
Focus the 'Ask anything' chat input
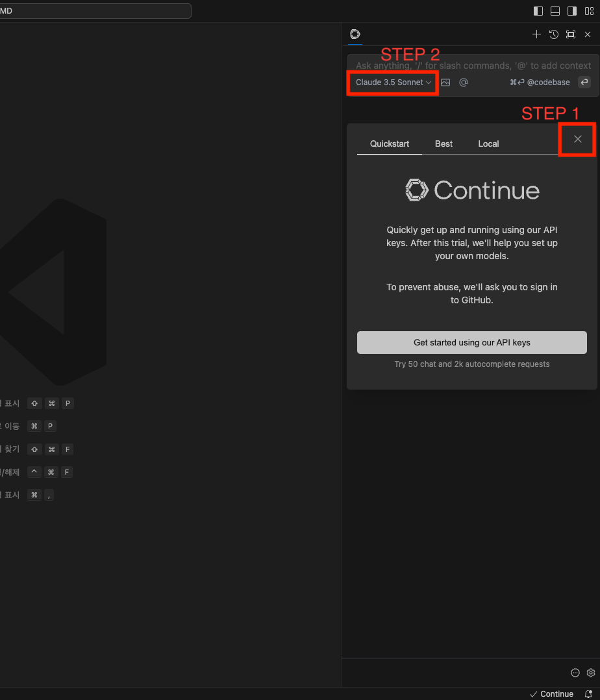[x=473, y=66]
